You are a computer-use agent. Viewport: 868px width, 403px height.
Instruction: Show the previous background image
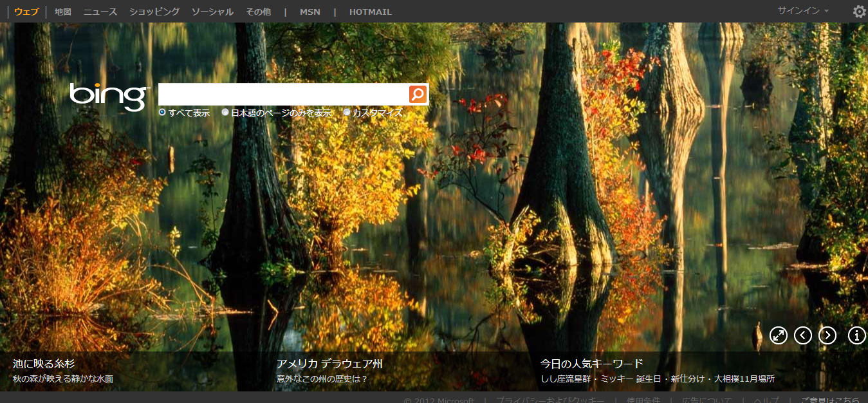pyautogui.click(x=803, y=335)
